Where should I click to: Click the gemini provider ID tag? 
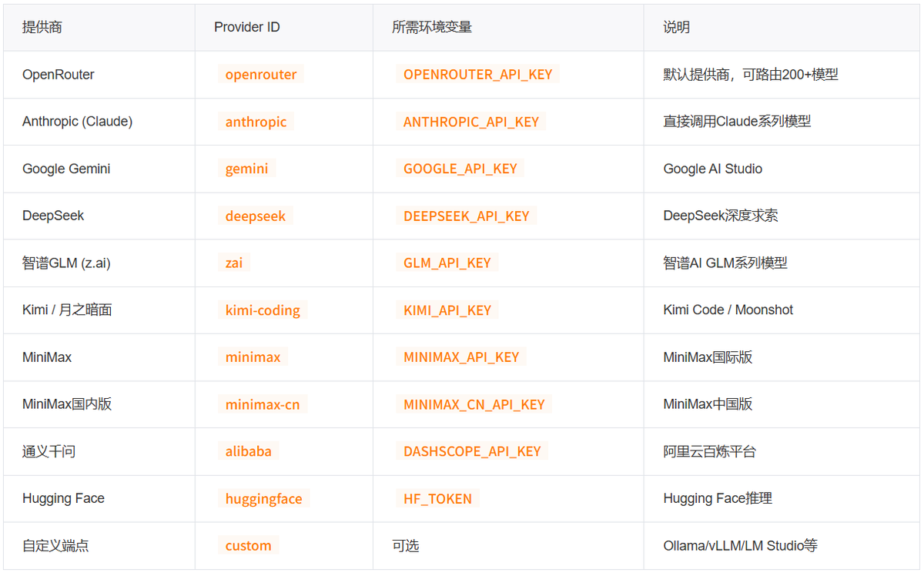247,169
